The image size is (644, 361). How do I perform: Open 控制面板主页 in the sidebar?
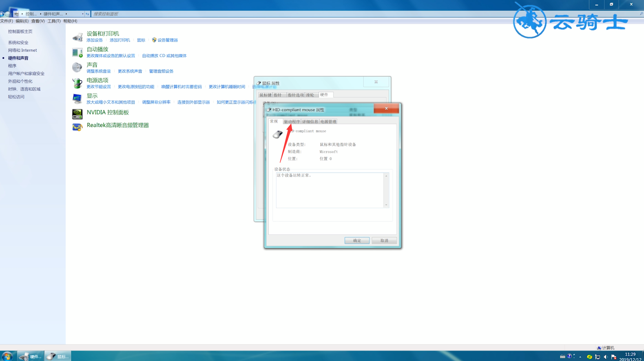point(20,31)
